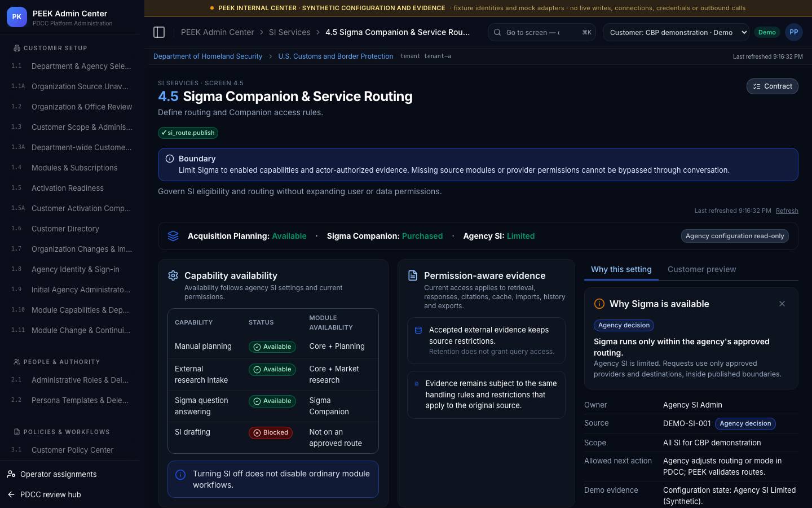Open Organization & Office Review sidebar item
Screen dimensions: 812x508
pyautogui.click(x=72, y=107)
